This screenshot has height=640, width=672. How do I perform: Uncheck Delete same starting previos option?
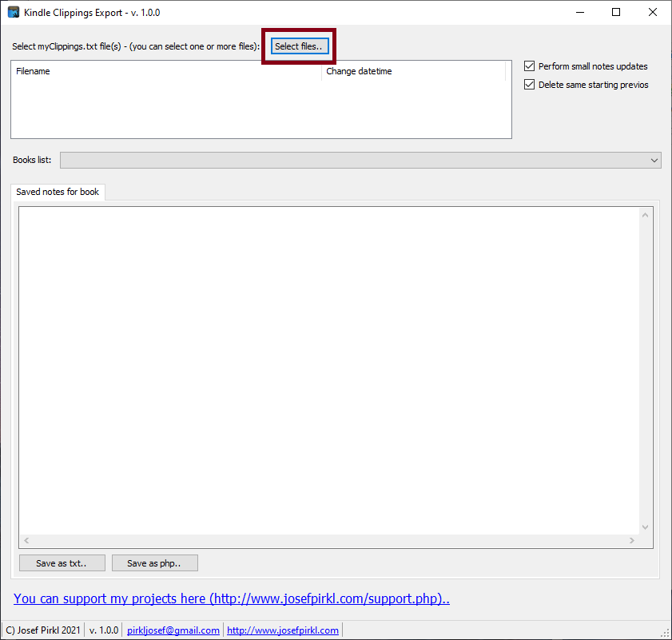(529, 85)
